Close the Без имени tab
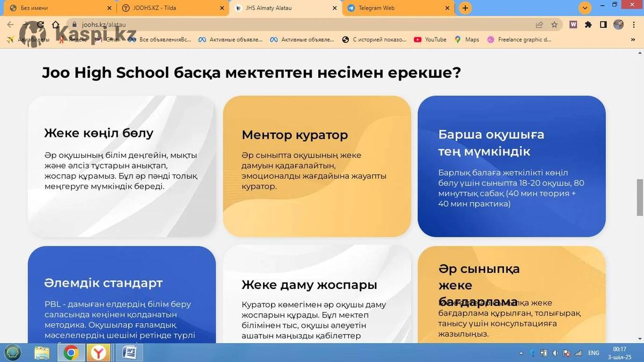This screenshot has width=644, height=362. (109, 8)
